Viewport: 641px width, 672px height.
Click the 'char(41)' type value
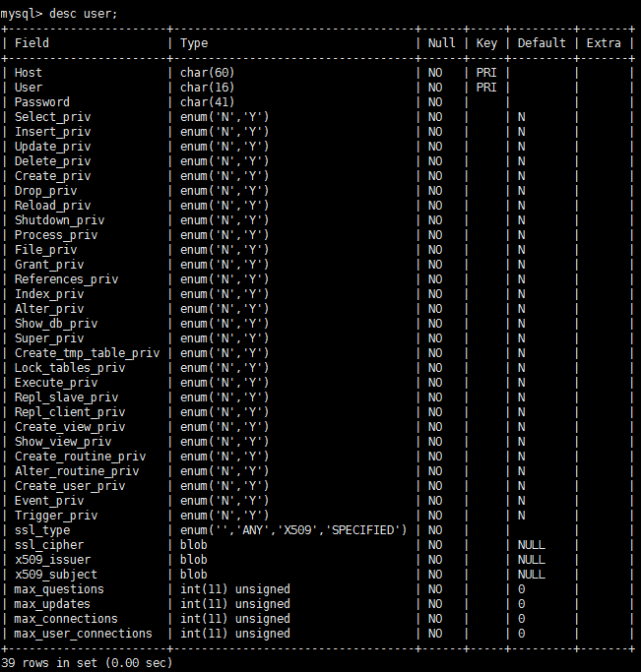click(x=208, y=102)
